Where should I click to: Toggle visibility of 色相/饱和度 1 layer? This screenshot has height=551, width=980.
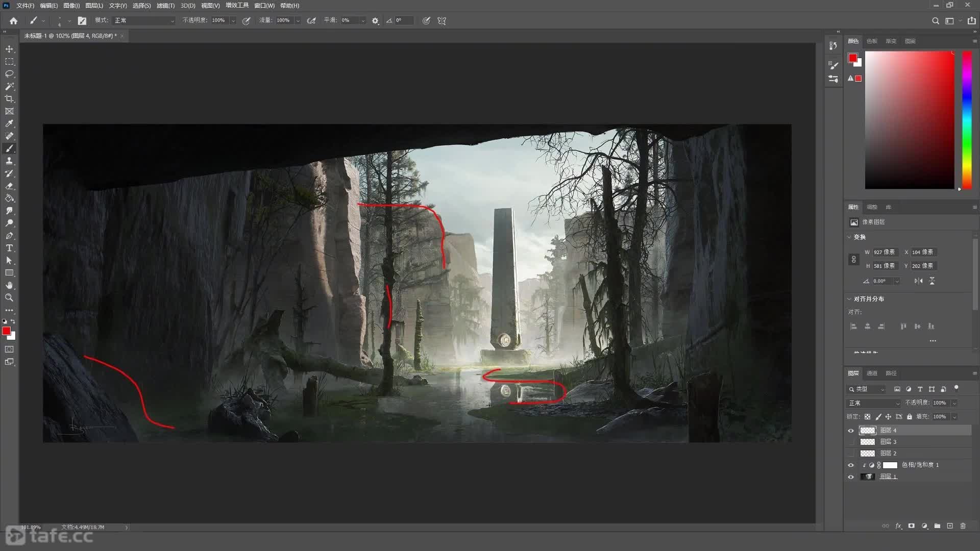point(851,465)
